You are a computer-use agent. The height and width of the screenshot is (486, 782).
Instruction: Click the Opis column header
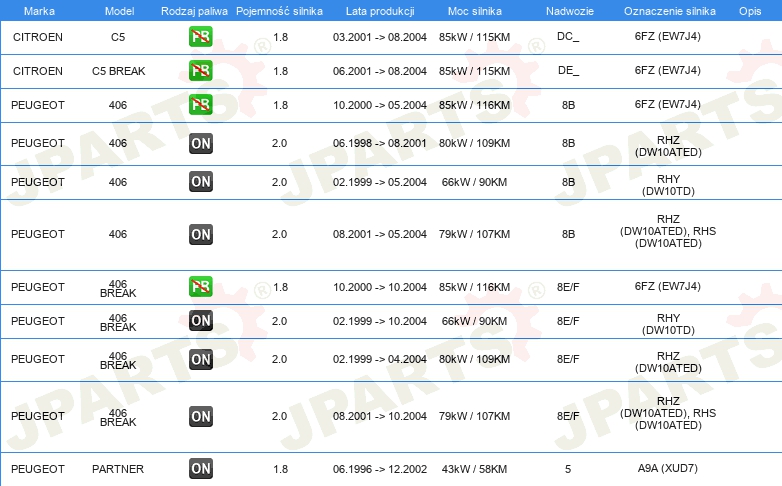[750, 11]
